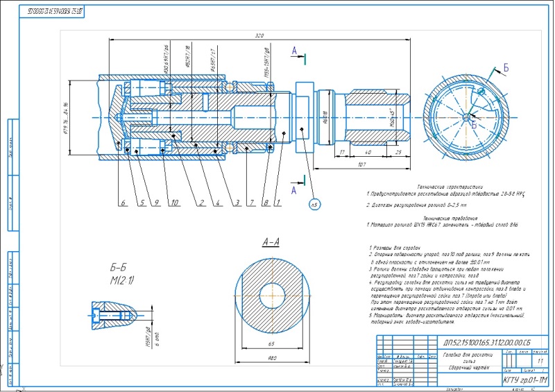Click the dimension value 40

pos(368,152)
